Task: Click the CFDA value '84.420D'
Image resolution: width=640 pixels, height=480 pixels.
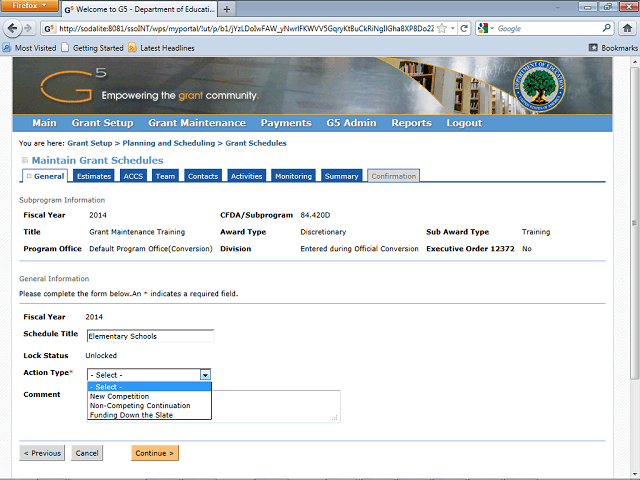Action: click(315, 215)
